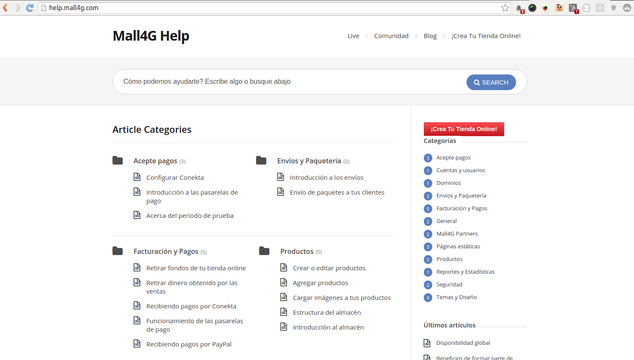Open Introducción a las pasarelas de pago
The width and height of the screenshot is (634, 360).
click(x=192, y=197)
